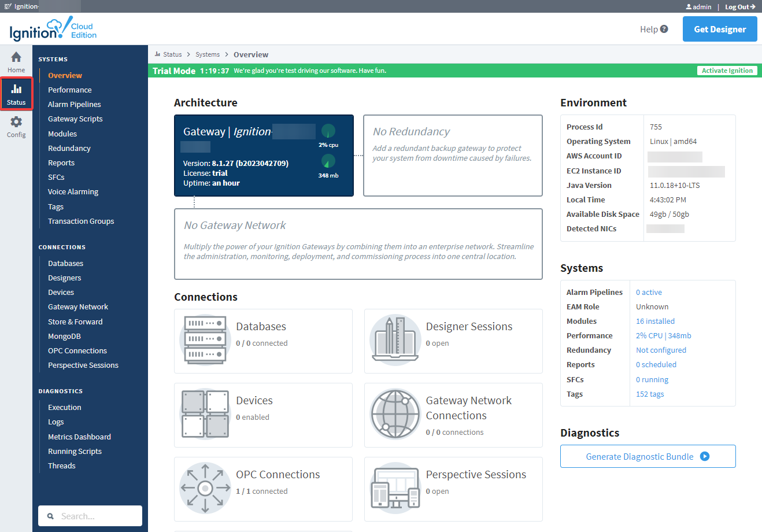Click the Databases card heading
This screenshot has height=532, width=762.
coord(261,326)
